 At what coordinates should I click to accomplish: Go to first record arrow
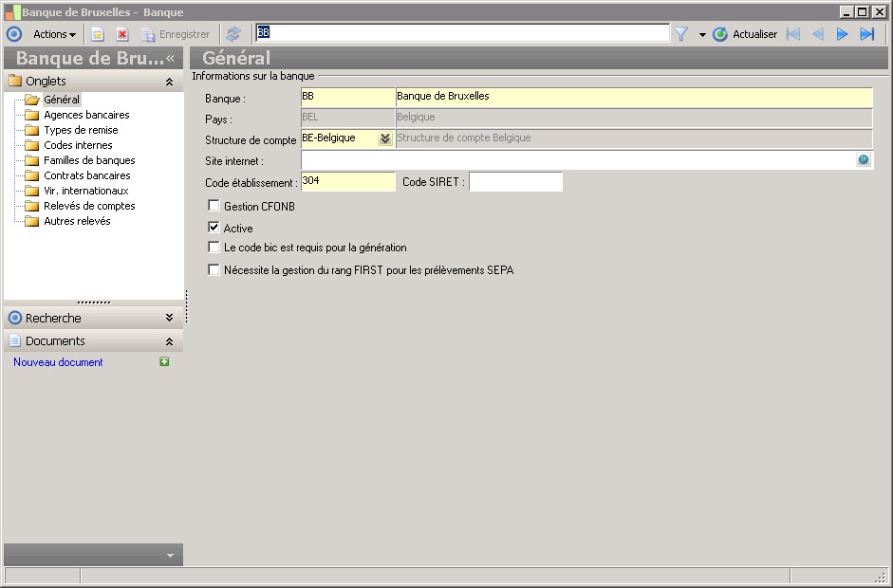coord(792,34)
